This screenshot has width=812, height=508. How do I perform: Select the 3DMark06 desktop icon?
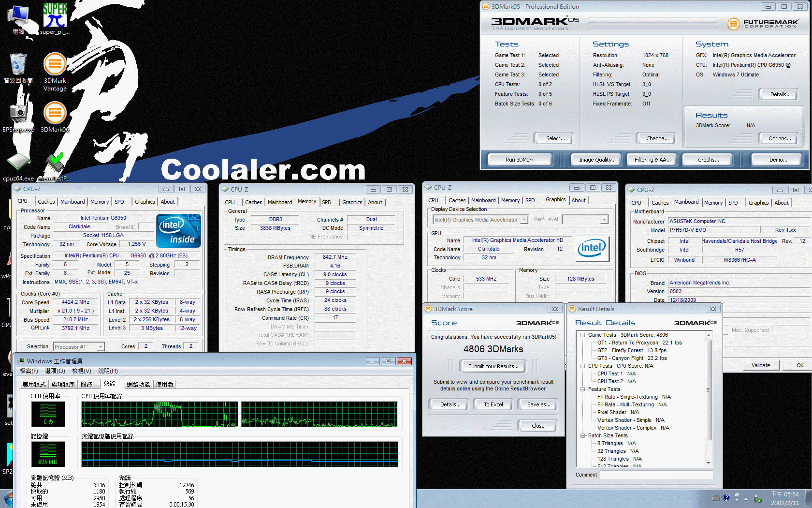click(x=55, y=117)
